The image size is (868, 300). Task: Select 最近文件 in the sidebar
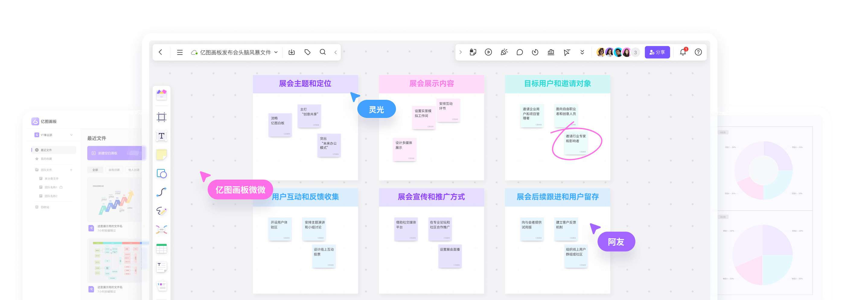[47, 150]
